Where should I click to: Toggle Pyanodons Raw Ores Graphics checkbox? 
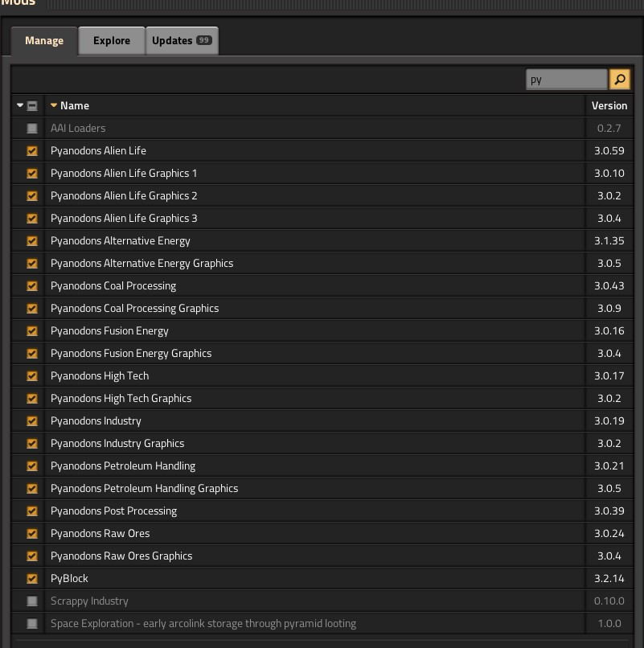[32, 556]
